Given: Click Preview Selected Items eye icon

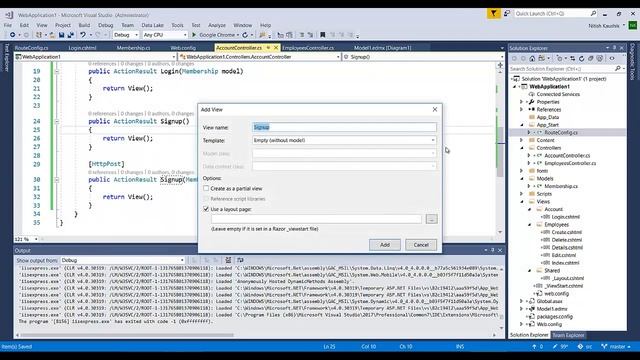Looking at the screenshot, I should (611, 58).
